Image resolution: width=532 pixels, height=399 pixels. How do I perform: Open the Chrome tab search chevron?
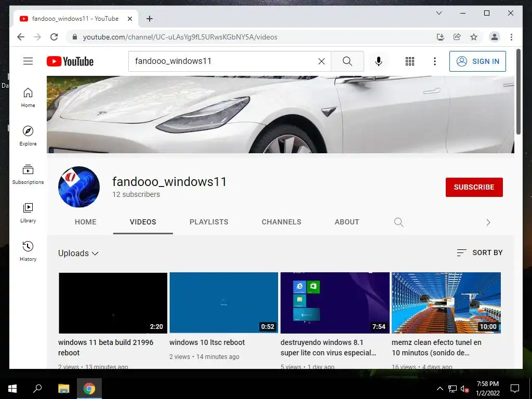click(438, 13)
